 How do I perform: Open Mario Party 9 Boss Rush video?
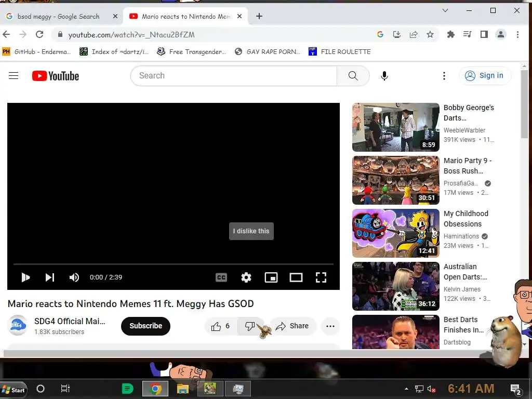pyautogui.click(x=395, y=180)
